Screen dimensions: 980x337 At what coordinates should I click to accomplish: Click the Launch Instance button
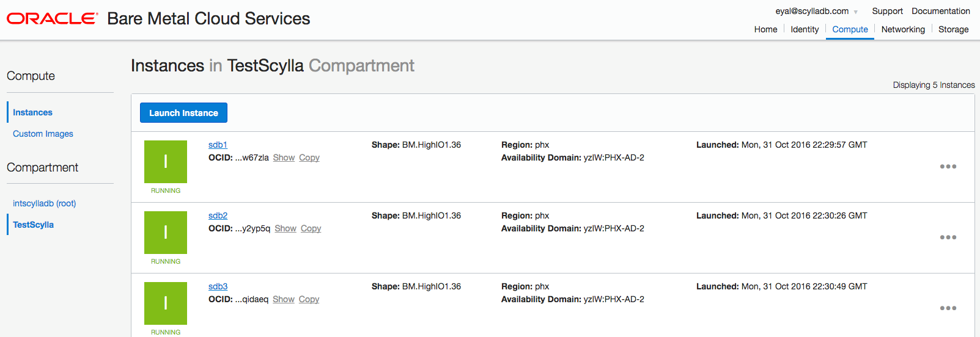tap(183, 113)
